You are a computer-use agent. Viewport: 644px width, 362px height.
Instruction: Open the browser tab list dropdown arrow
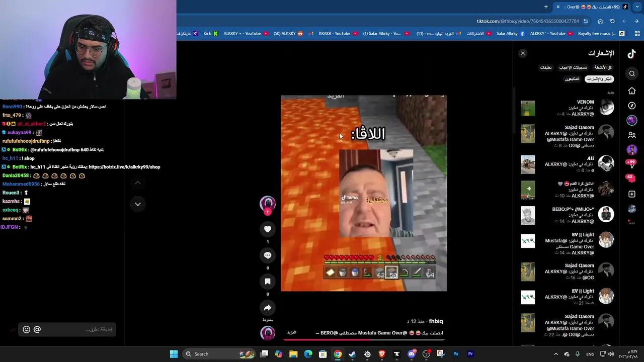point(636,7)
